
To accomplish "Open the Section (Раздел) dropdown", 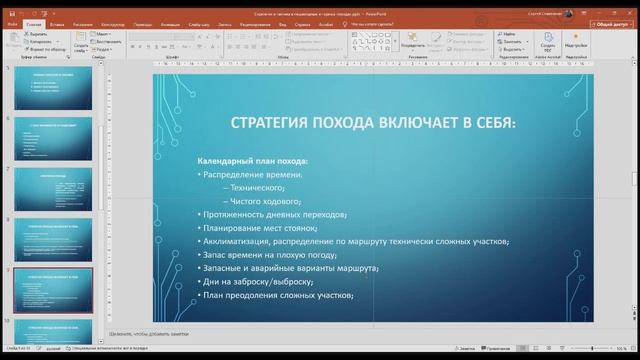I will pos(102,49).
